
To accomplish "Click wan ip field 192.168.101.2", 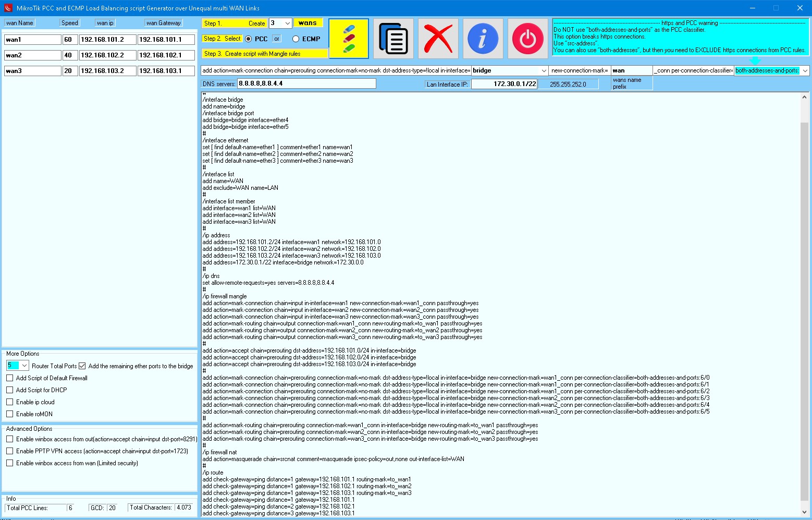I will tap(107, 40).
